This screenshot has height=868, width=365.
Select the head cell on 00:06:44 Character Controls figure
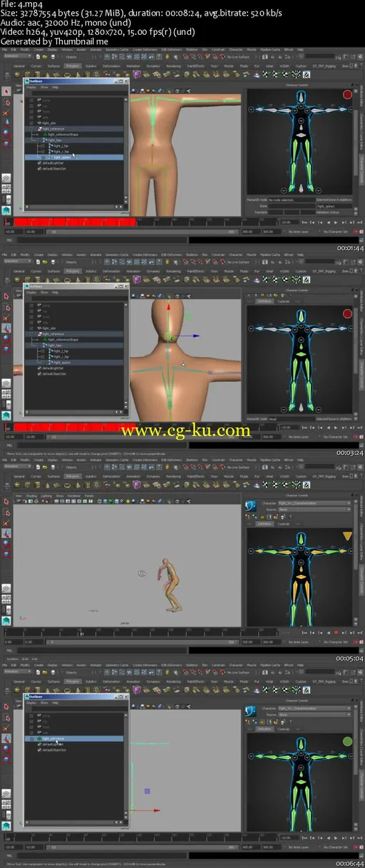pyautogui.click(x=301, y=744)
